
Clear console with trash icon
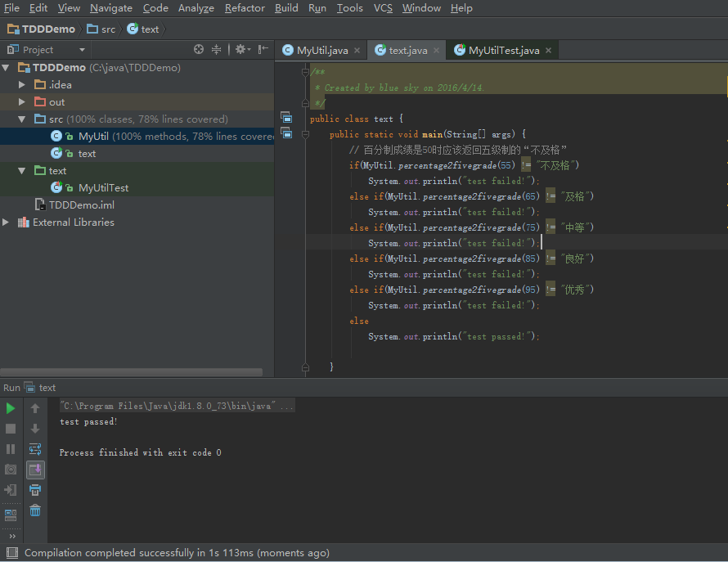point(35,510)
